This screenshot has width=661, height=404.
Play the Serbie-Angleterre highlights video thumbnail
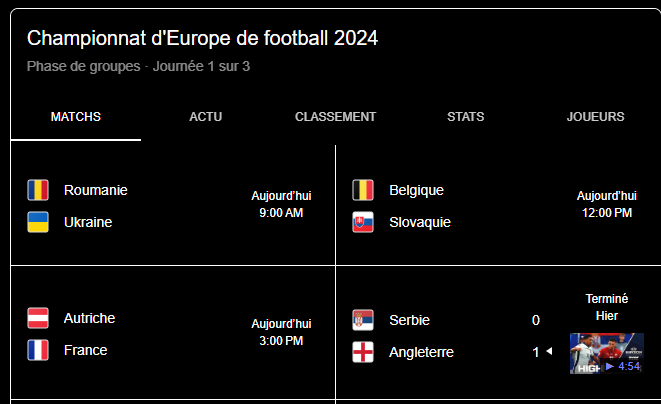coord(606,353)
